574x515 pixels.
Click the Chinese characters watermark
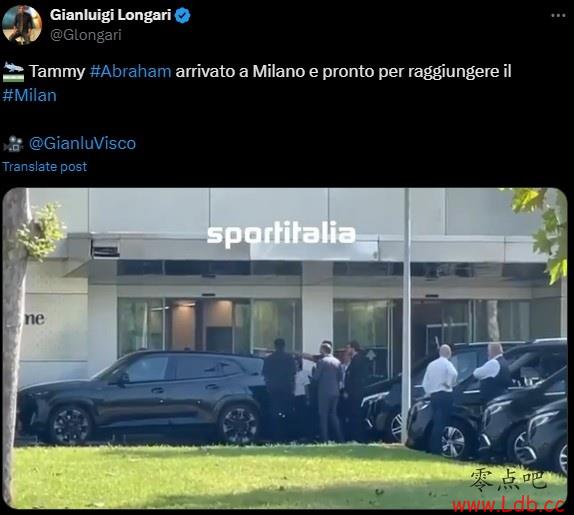click(x=508, y=481)
